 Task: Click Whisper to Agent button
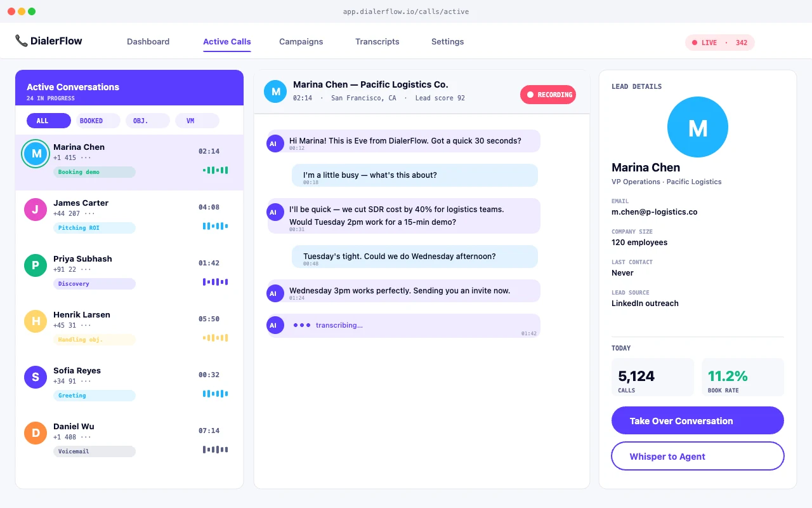(698, 457)
